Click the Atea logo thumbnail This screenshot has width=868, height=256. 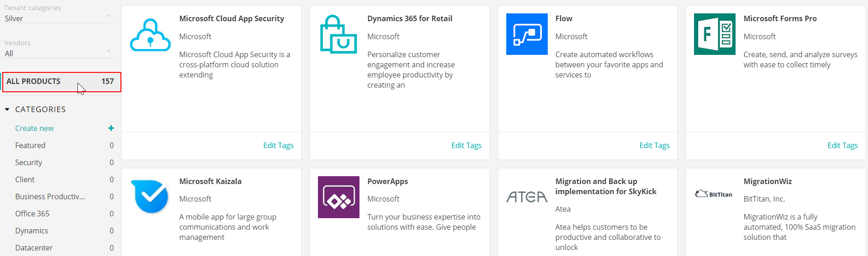[527, 197]
